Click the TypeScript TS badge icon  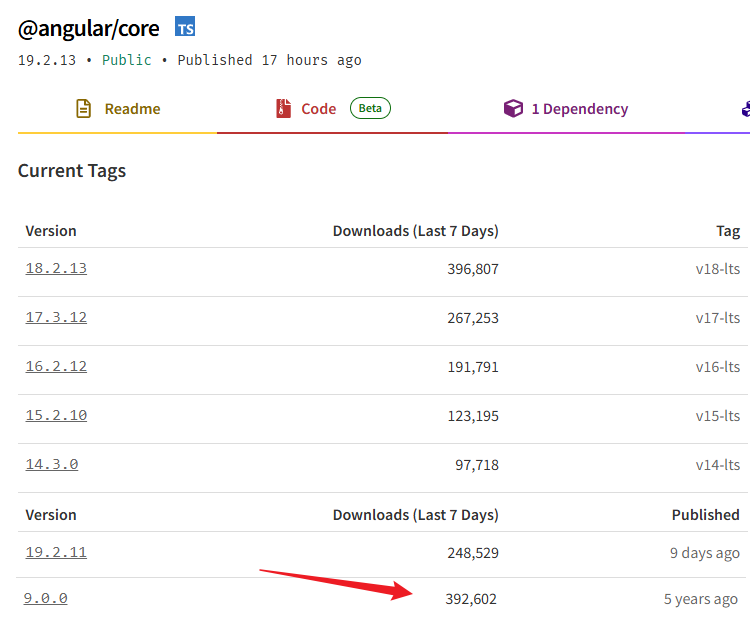185,26
